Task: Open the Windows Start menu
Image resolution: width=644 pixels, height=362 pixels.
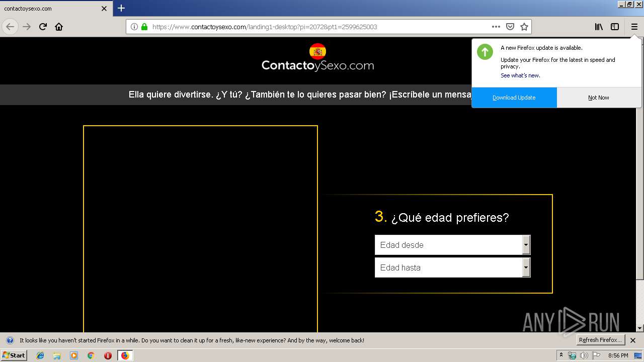Action: tap(14, 355)
